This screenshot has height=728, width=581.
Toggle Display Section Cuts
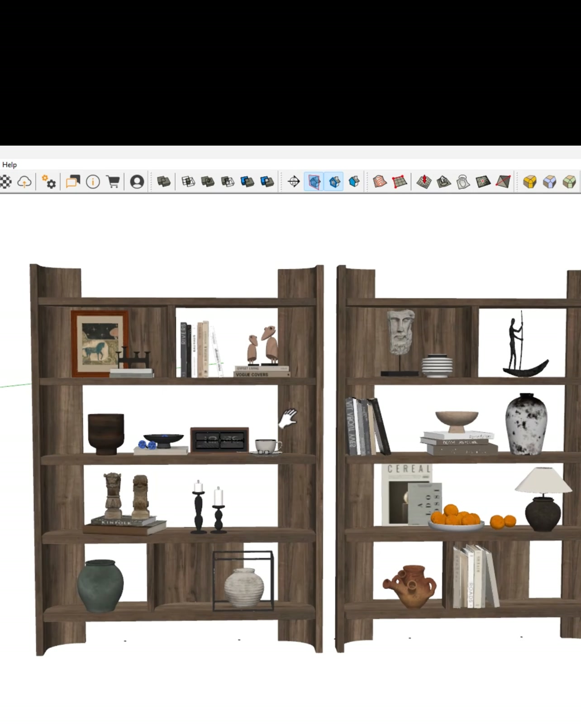(x=334, y=182)
